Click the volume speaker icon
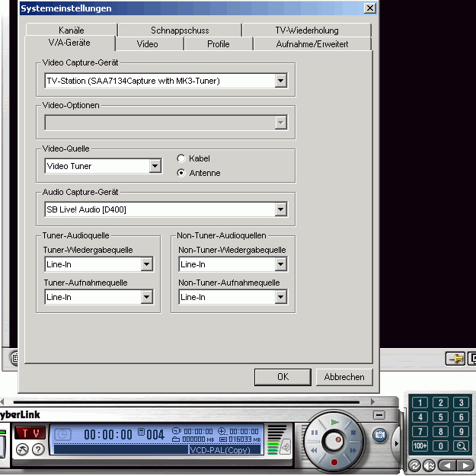The width and height of the screenshot is (476, 476). click(286, 447)
